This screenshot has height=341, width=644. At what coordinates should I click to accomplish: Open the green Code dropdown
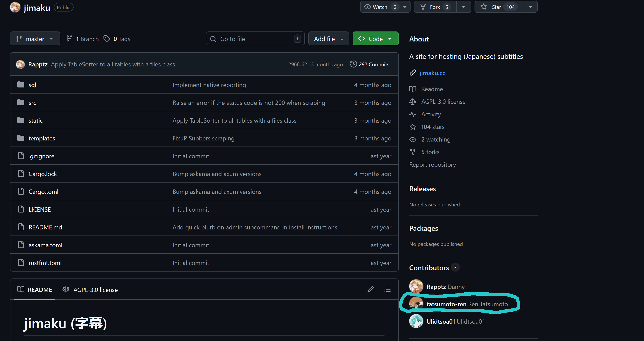point(375,39)
